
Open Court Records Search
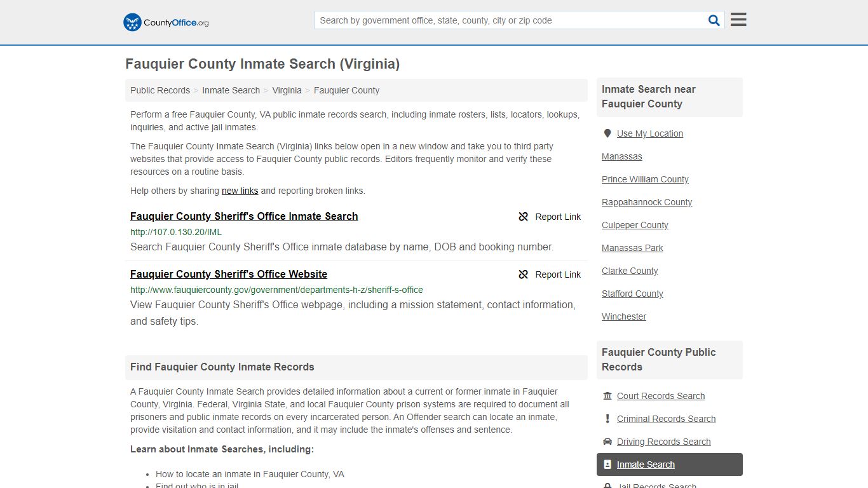[661, 396]
